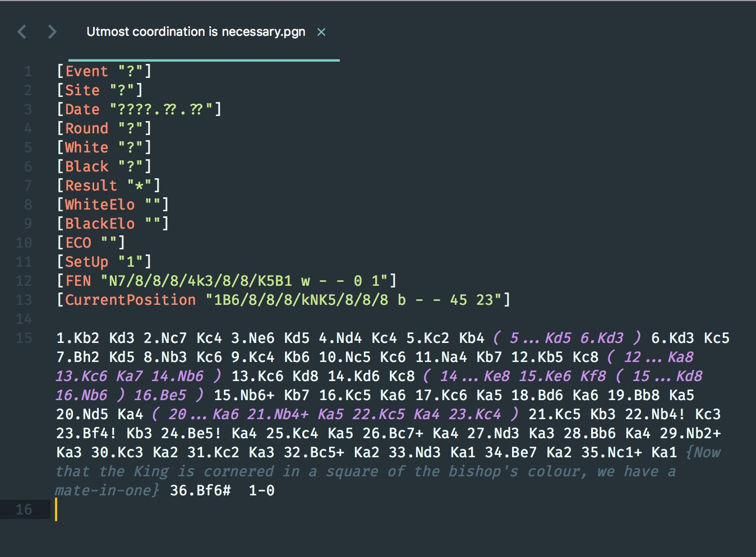The height and width of the screenshot is (557, 756).
Task: Click the WhiteElo tag text
Action: click(x=100, y=205)
